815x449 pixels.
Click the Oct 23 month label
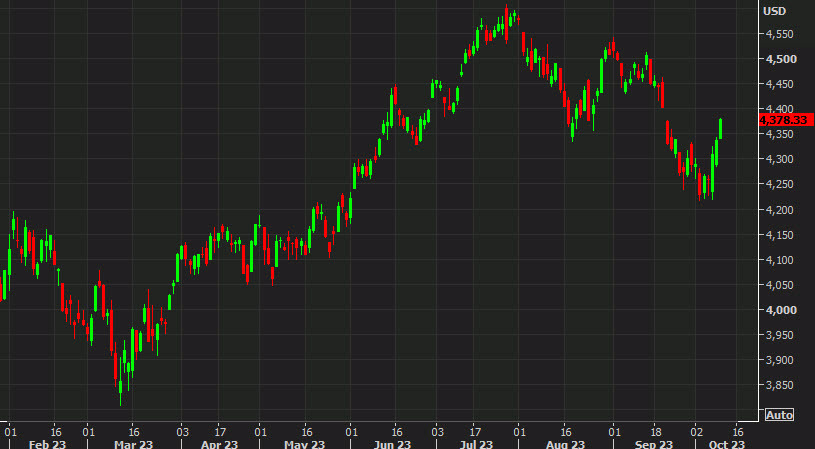tap(727, 444)
